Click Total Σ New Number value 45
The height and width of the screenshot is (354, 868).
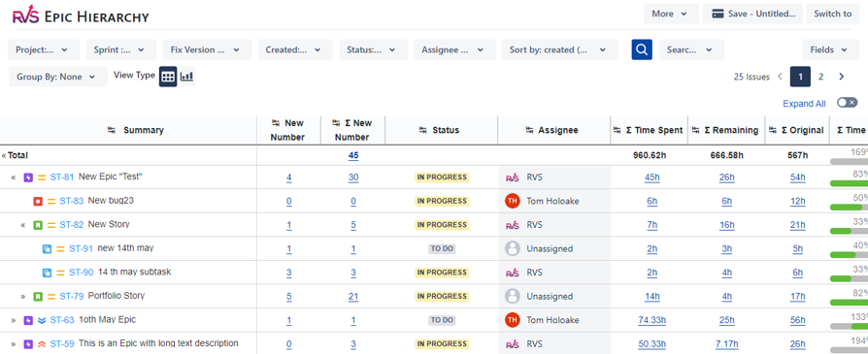click(x=353, y=155)
